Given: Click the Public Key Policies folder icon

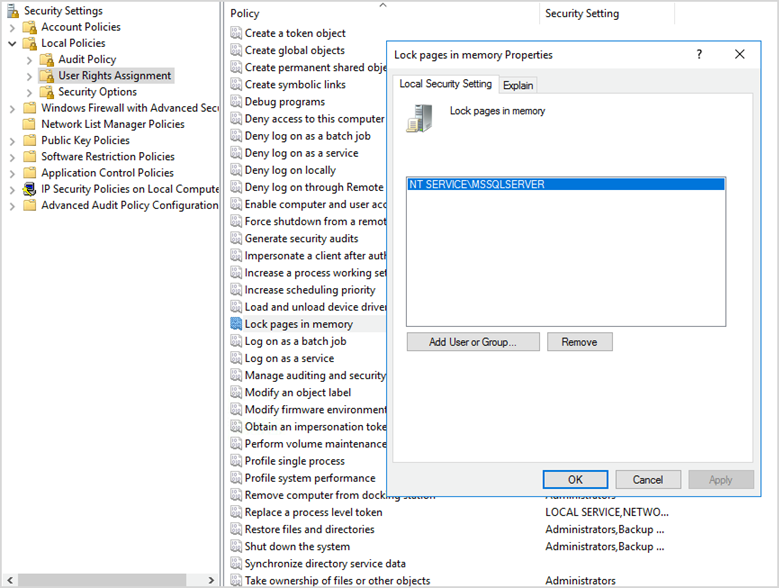Looking at the screenshot, I should 30,141.
